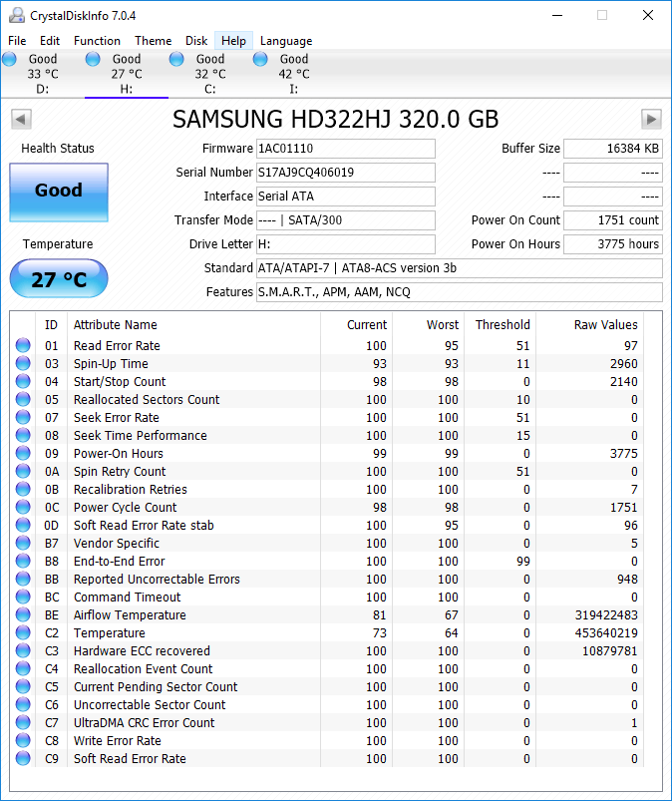Click the previous disk arrow button
The height and width of the screenshot is (801, 672).
click(x=21, y=120)
